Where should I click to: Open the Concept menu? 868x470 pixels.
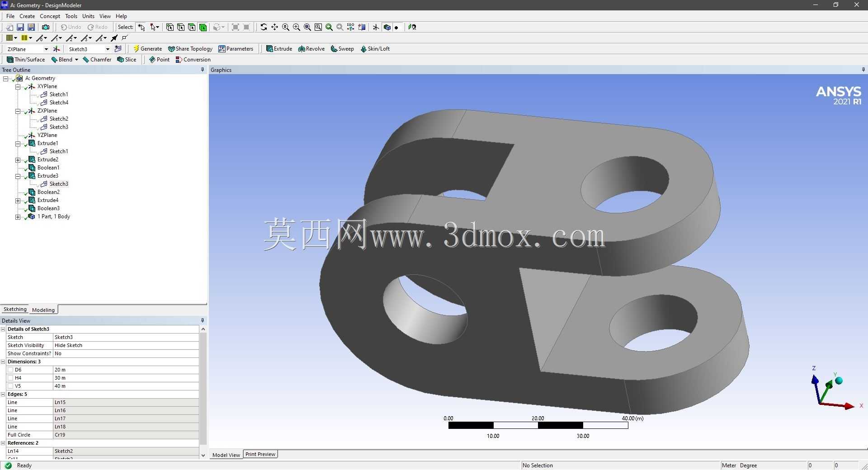50,16
